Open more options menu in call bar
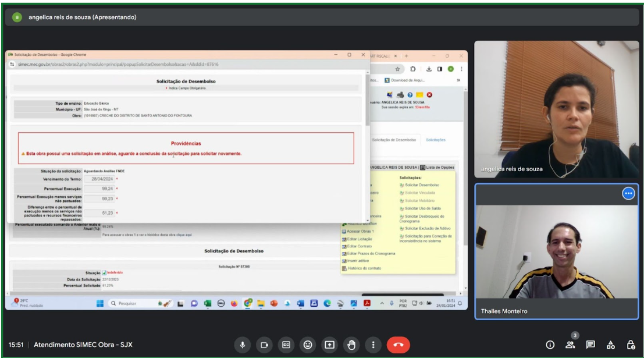Viewport: 644px width, 358px height. pos(373,345)
